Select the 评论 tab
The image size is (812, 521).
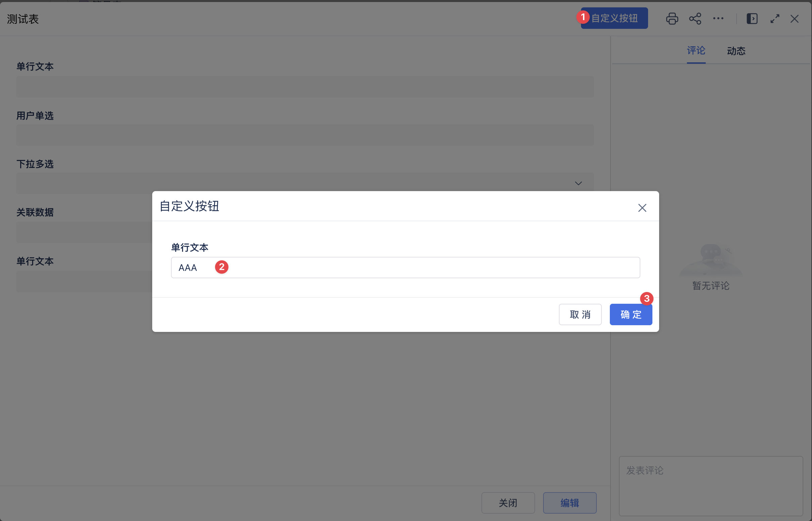tap(696, 51)
